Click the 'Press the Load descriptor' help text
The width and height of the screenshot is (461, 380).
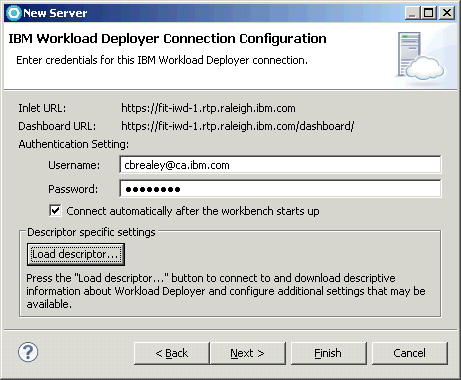(226, 291)
